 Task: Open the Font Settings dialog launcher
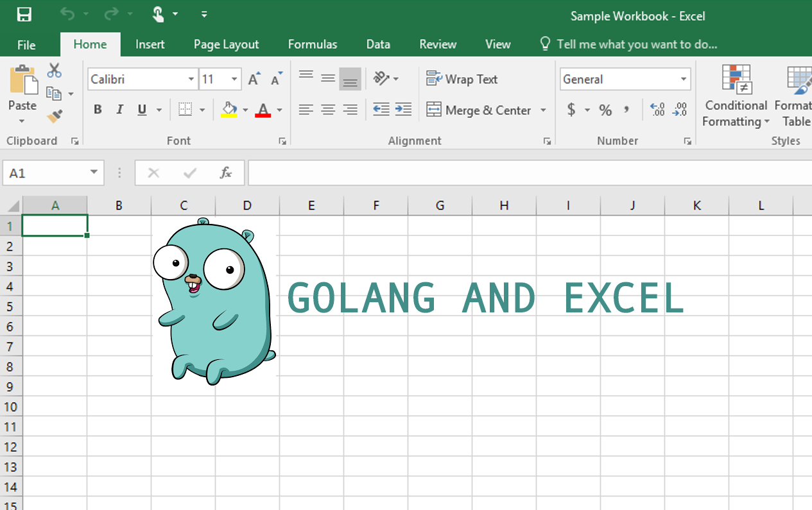pos(282,140)
